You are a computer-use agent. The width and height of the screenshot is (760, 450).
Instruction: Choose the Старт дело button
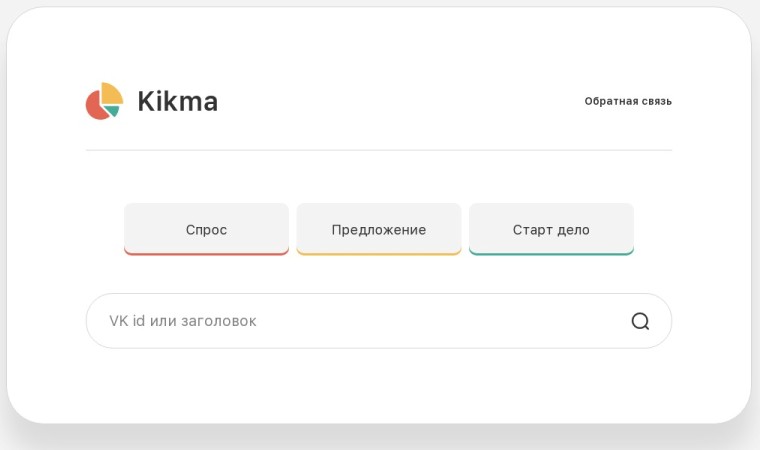tap(552, 229)
